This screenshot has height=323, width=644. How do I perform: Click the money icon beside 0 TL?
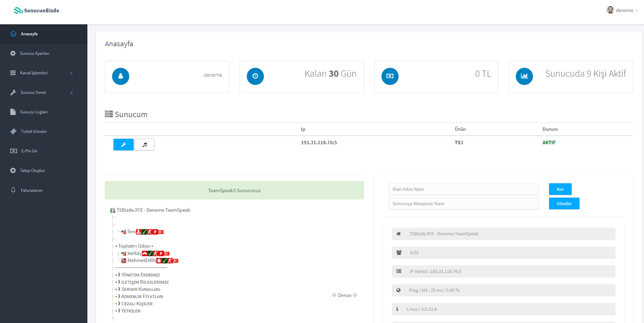click(390, 76)
